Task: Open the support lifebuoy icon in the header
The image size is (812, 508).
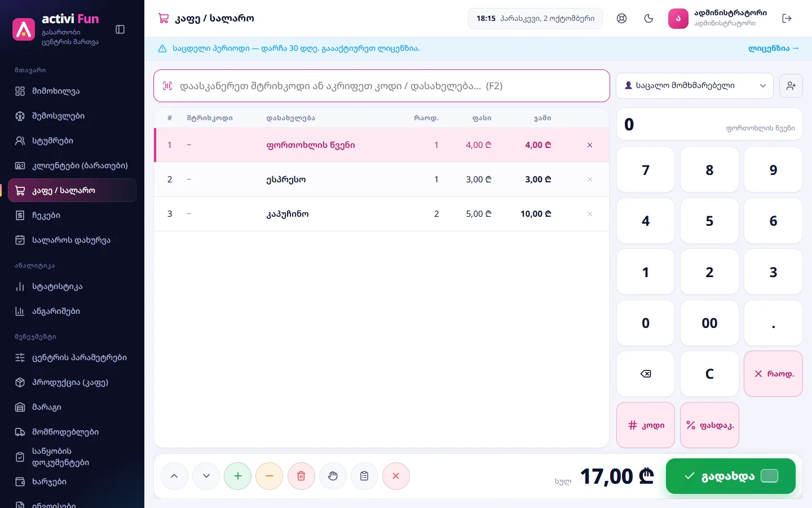Action: [x=621, y=19]
